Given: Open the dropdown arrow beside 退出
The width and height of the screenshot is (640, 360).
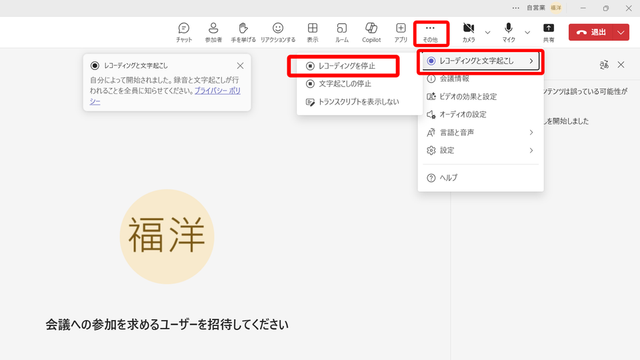Looking at the screenshot, I should click(x=621, y=32).
